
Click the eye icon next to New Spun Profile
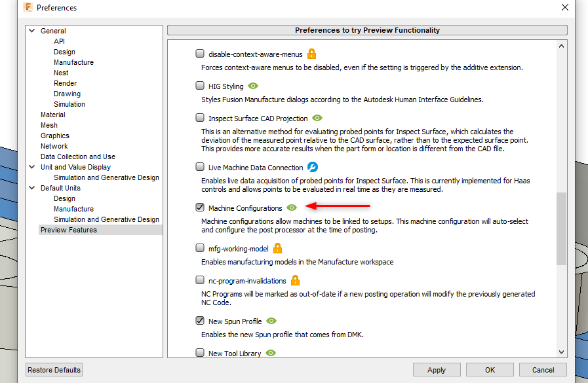(x=271, y=320)
